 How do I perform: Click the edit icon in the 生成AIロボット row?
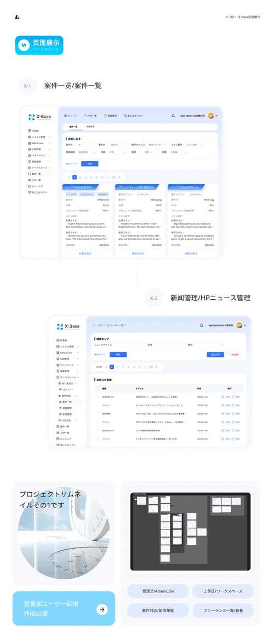pos(223,397)
